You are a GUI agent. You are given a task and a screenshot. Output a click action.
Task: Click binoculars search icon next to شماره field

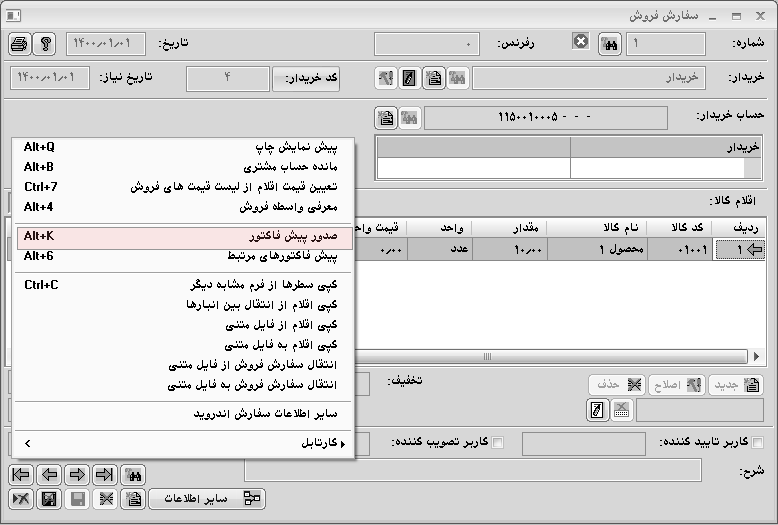coord(609,44)
